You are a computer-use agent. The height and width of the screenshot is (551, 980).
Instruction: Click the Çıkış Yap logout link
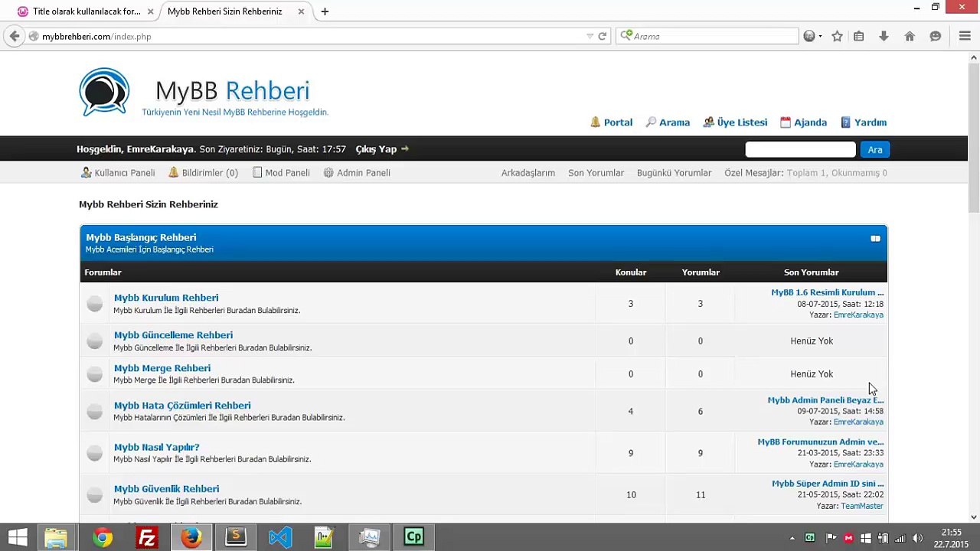(x=382, y=149)
